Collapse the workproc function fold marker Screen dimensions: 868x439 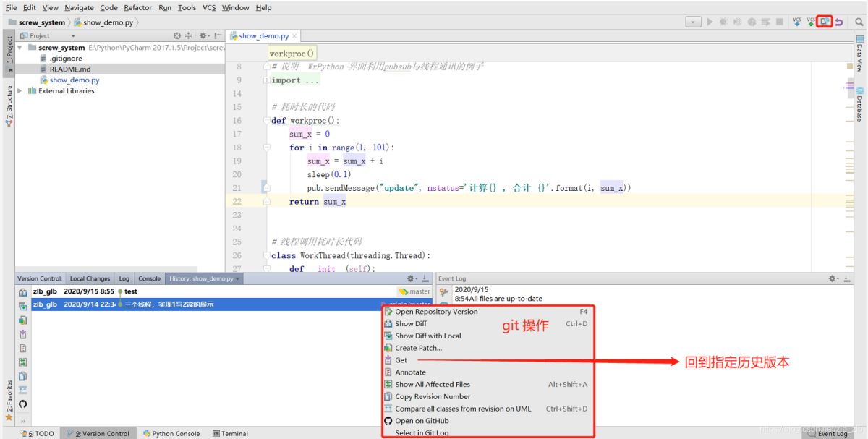(267, 121)
